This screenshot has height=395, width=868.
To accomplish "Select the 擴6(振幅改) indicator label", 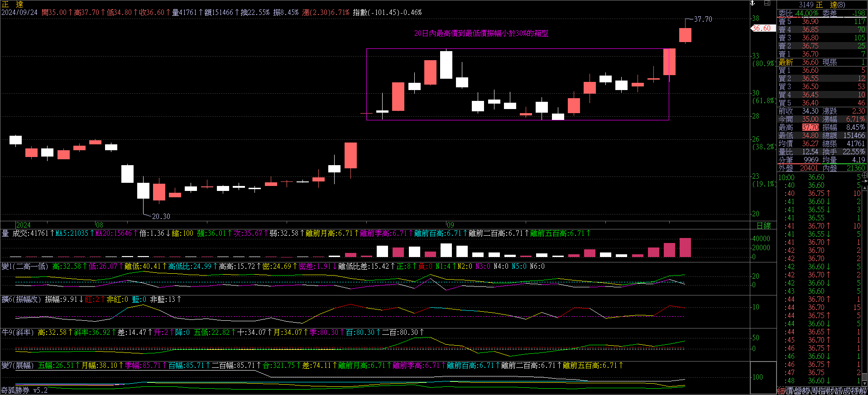I will [x=21, y=300].
